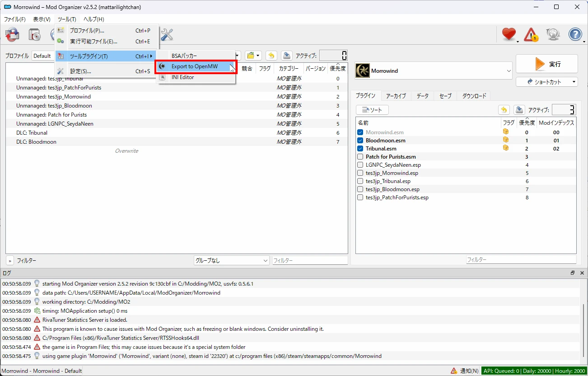Image resolution: width=588 pixels, height=376 pixels.
Task: Enable the tes3jp_Morrowind.esp plugin
Action: [x=360, y=173]
